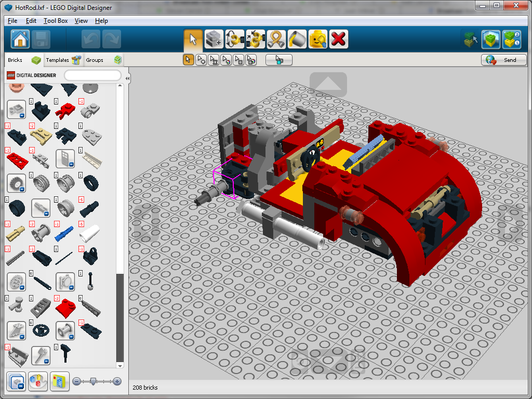Screen dimensions: 532x399
Task: Switch to Build mode green brick icon
Action: point(471,39)
